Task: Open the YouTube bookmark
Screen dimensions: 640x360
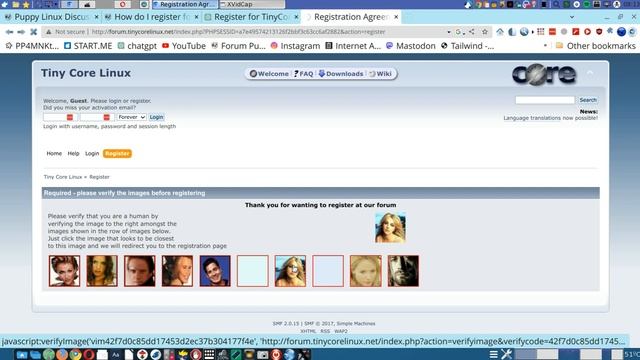Action: click(x=184, y=46)
